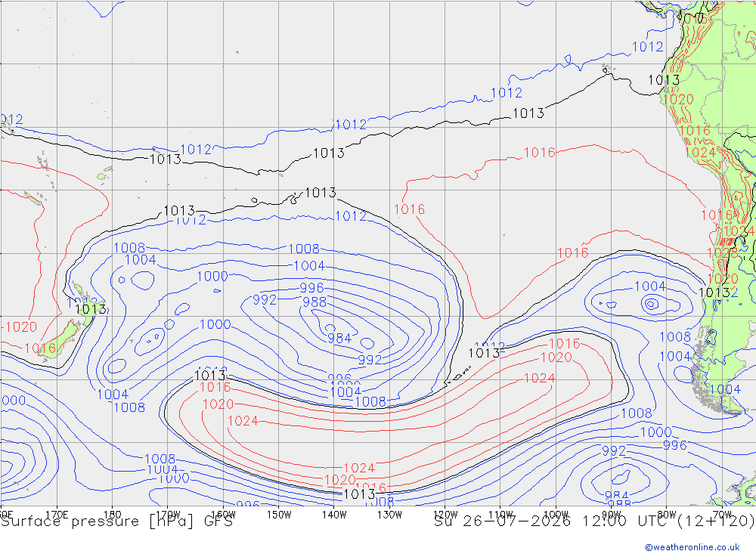Select the 160W longitude label

(224, 515)
